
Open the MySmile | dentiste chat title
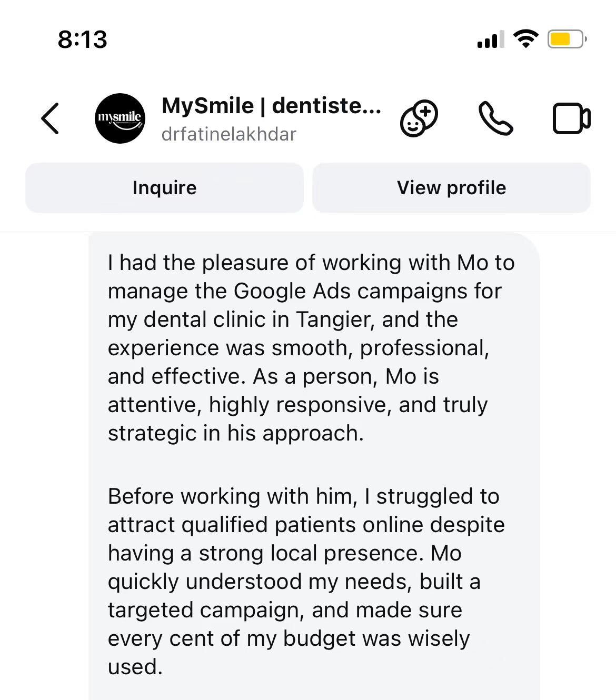tap(271, 106)
